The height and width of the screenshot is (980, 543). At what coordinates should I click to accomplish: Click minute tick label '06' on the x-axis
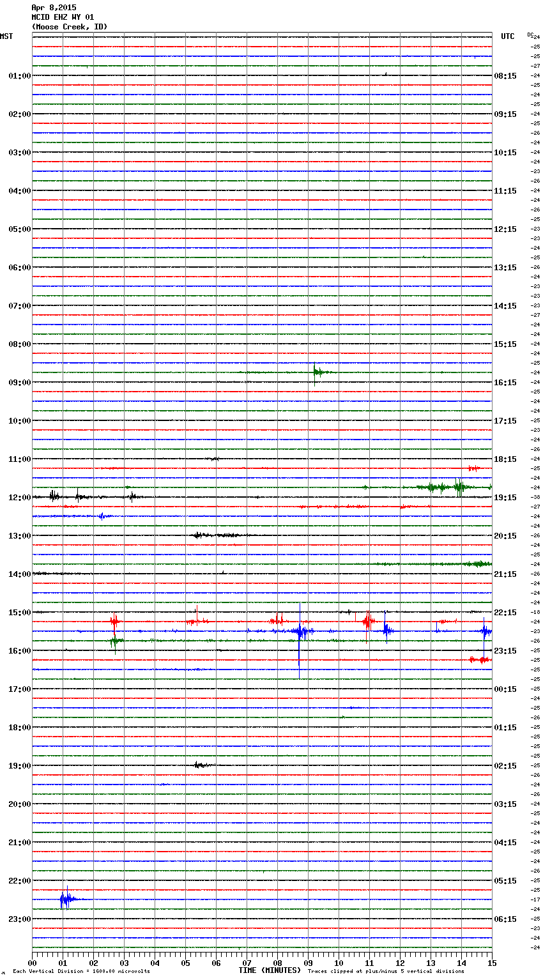pos(216,963)
